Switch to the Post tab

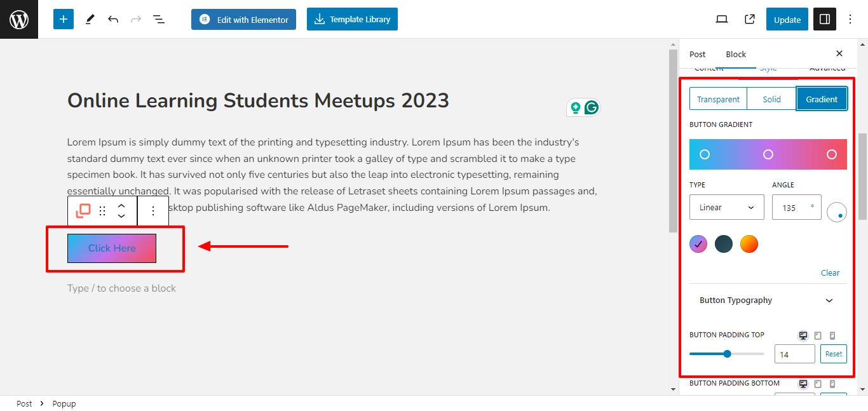pos(698,54)
